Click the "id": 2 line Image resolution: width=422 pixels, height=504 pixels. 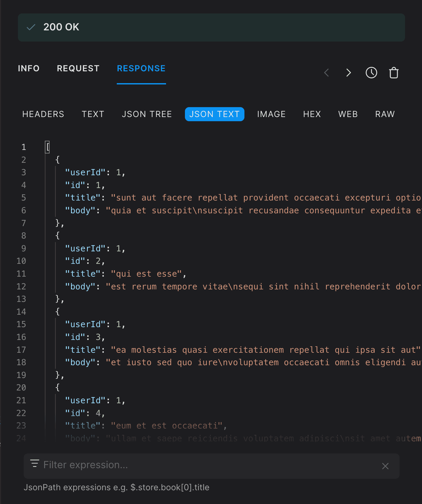click(85, 261)
